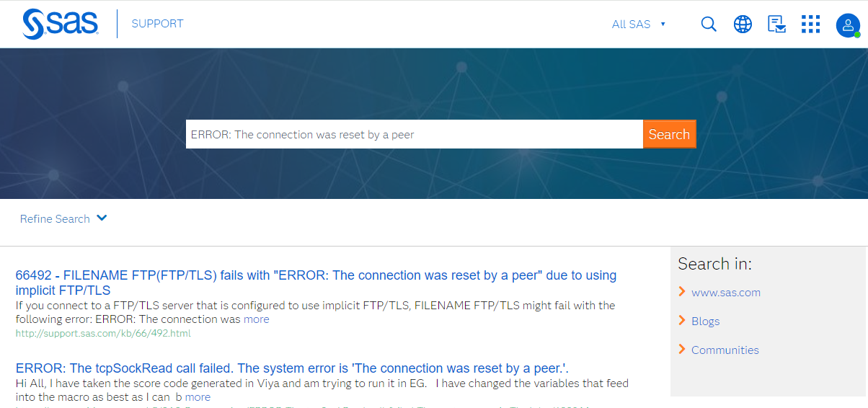Viewport: 868px width, 408px height.
Task: Click into the search query text field
Action: click(414, 134)
